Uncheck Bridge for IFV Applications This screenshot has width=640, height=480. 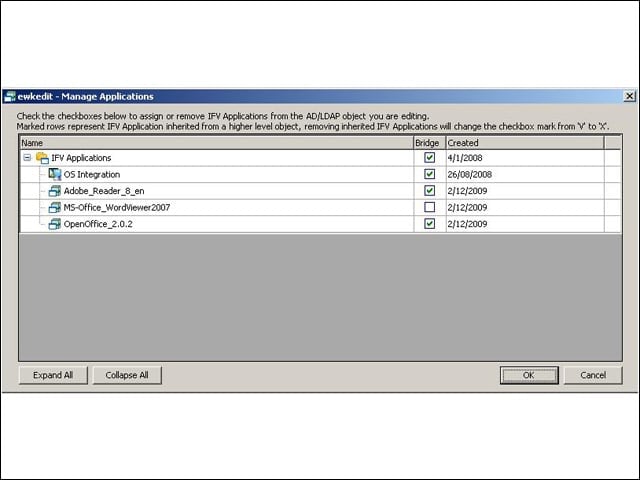click(x=429, y=158)
